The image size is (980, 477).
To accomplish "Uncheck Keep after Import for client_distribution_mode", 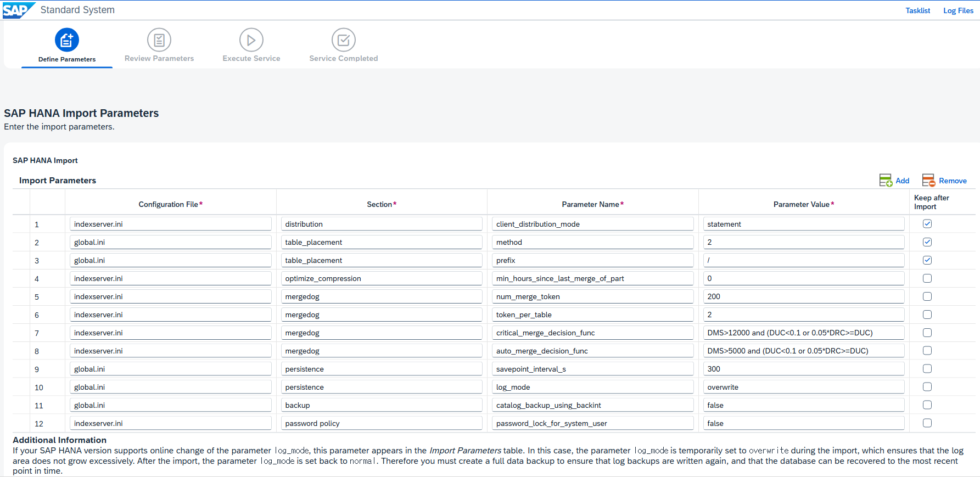I will (927, 224).
